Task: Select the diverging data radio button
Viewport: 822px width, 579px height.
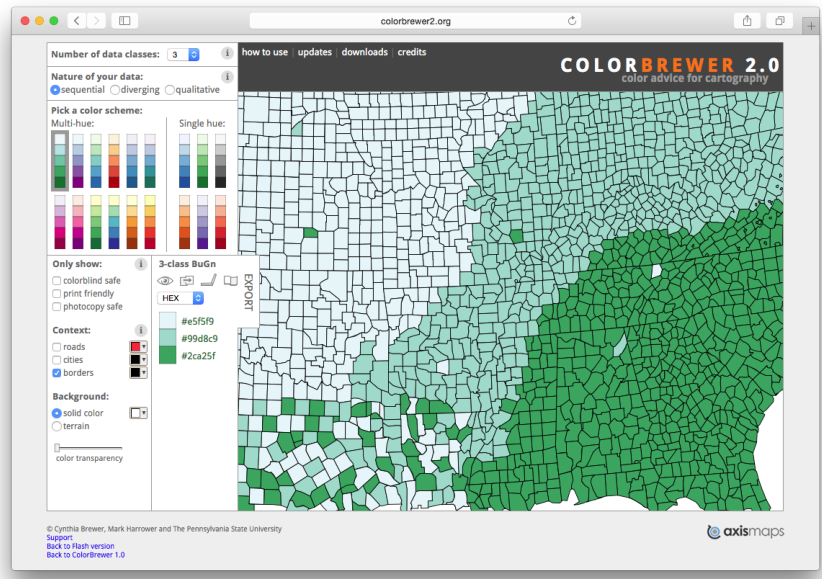Action: click(116, 90)
